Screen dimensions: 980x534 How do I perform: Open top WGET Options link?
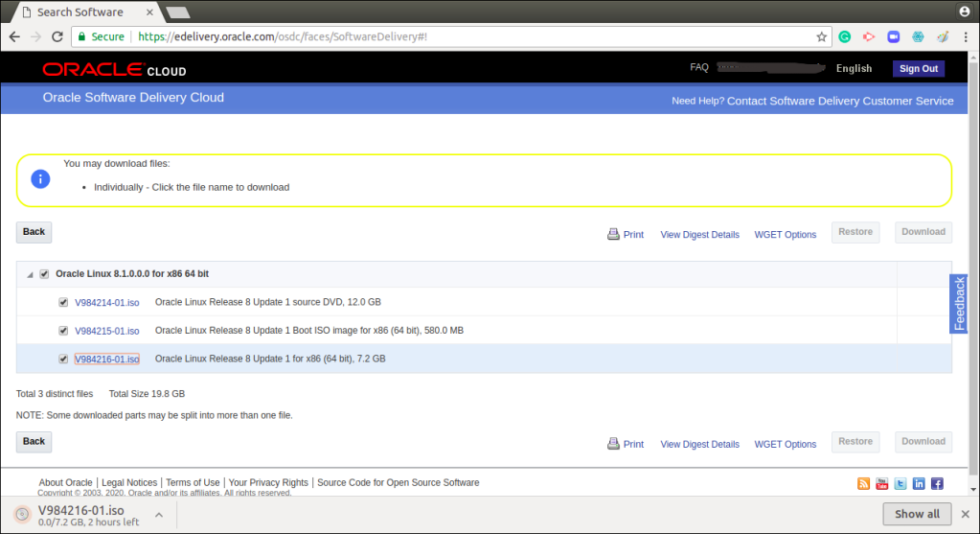point(785,235)
